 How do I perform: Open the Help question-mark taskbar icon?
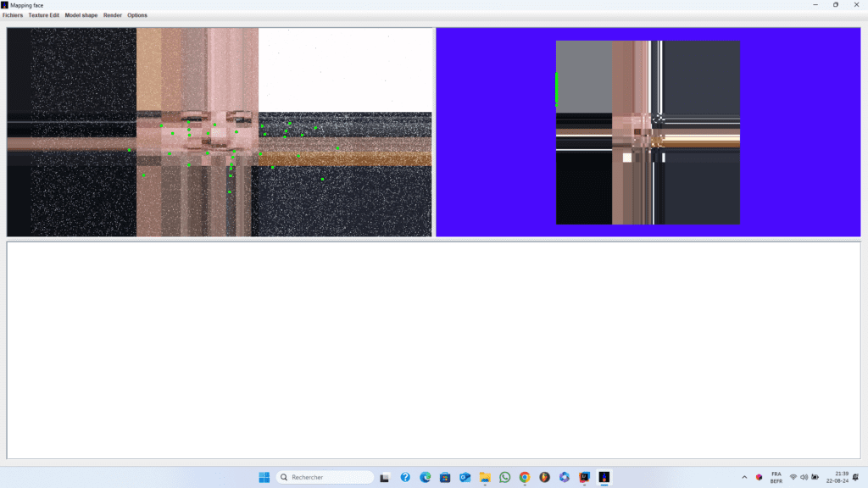[x=405, y=477]
